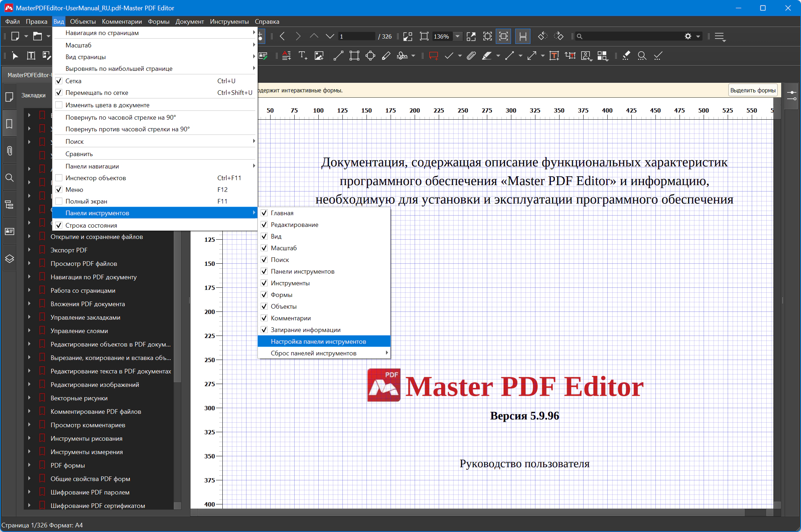
Task: Open the Документ menu
Action: pos(189,22)
